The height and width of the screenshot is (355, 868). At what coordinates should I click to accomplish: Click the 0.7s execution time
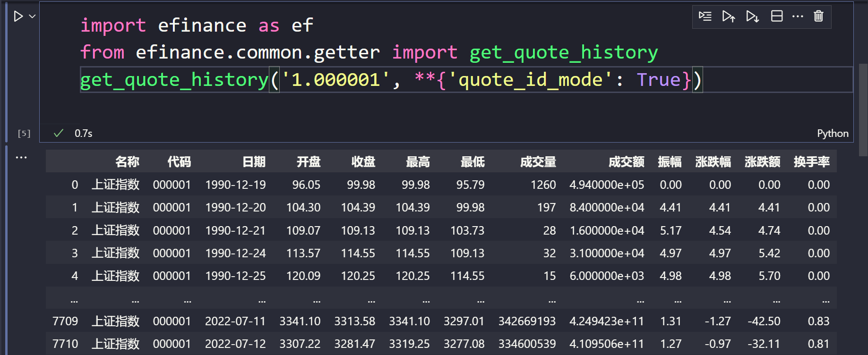pos(83,134)
